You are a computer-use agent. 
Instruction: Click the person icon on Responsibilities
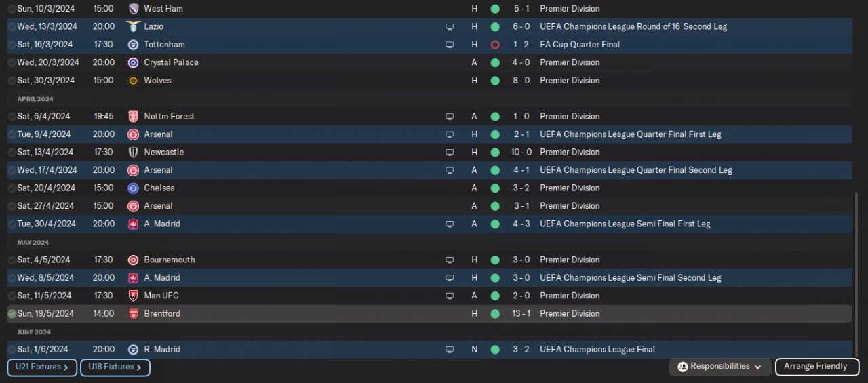coord(683,367)
